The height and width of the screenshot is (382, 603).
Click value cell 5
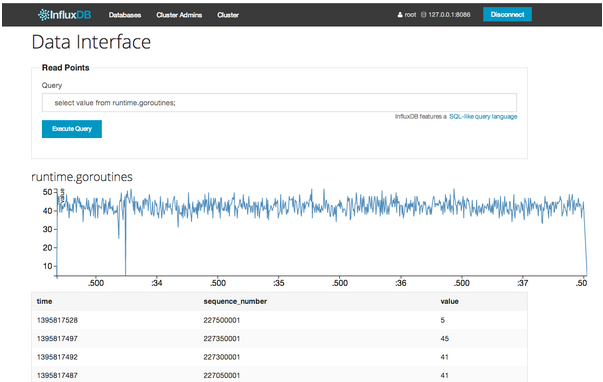point(443,320)
